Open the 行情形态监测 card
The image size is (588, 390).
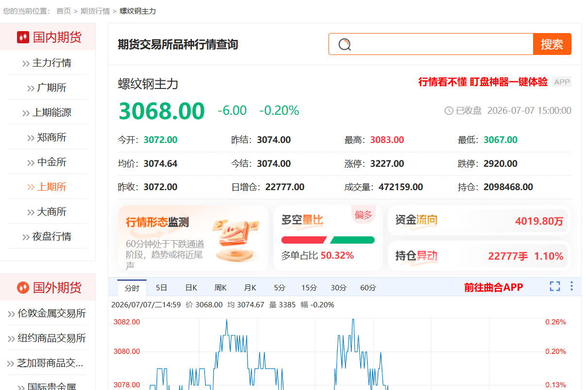193,238
